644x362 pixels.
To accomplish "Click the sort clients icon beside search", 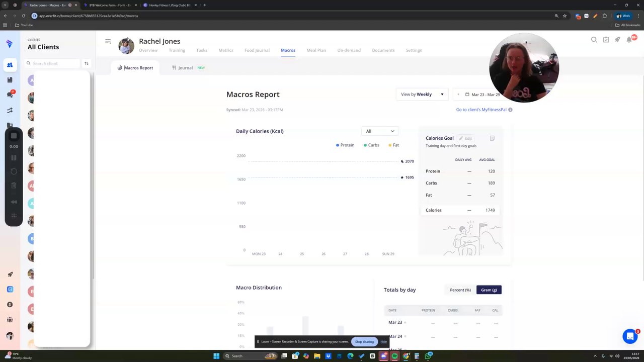I will pyautogui.click(x=87, y=63).
